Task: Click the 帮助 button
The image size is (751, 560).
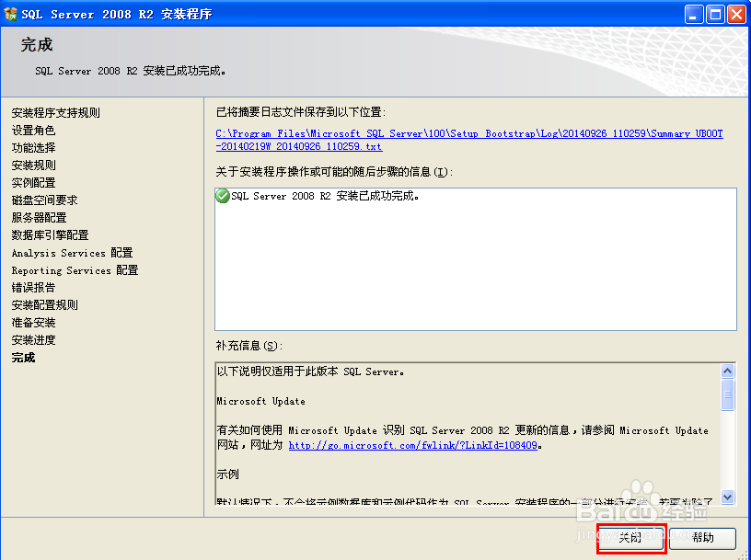Action: [x=702, y=538]
